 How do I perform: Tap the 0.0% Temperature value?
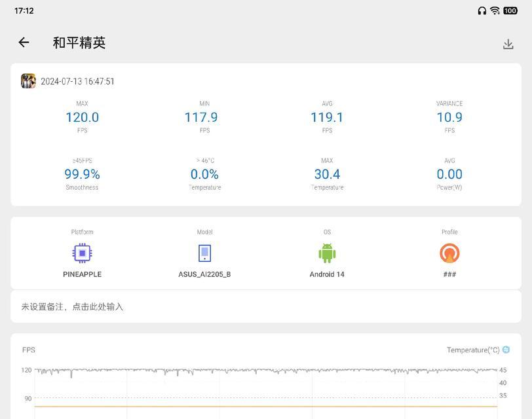pos(204,174)
